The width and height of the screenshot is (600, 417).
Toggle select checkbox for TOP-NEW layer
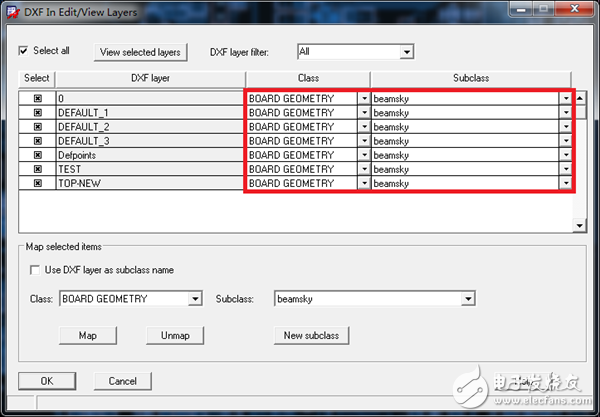pyautogui.click(x=38, y=183)
